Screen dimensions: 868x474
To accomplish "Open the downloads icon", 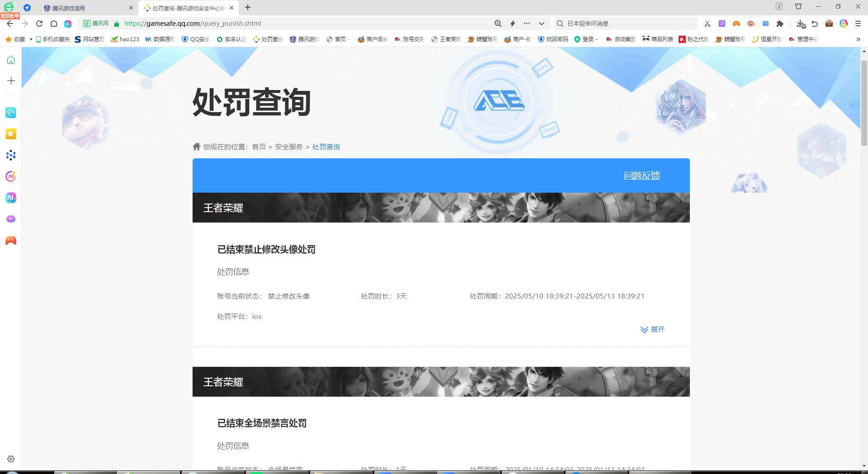I will [x=801, y=24].
